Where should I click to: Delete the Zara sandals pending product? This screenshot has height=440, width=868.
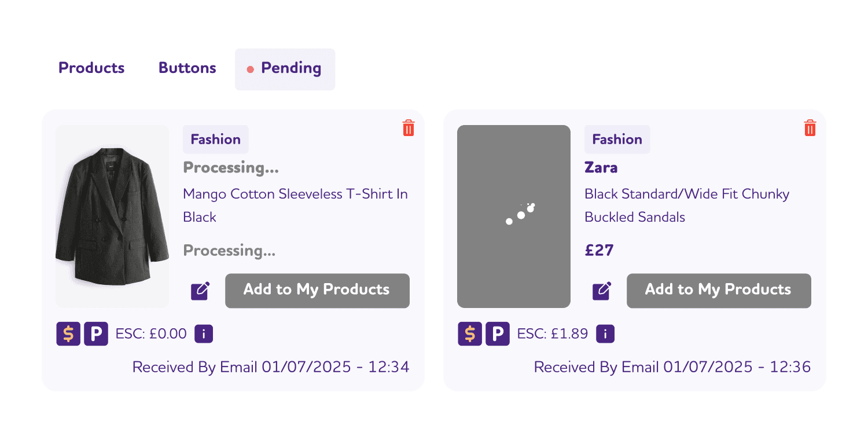click(810, 128)
